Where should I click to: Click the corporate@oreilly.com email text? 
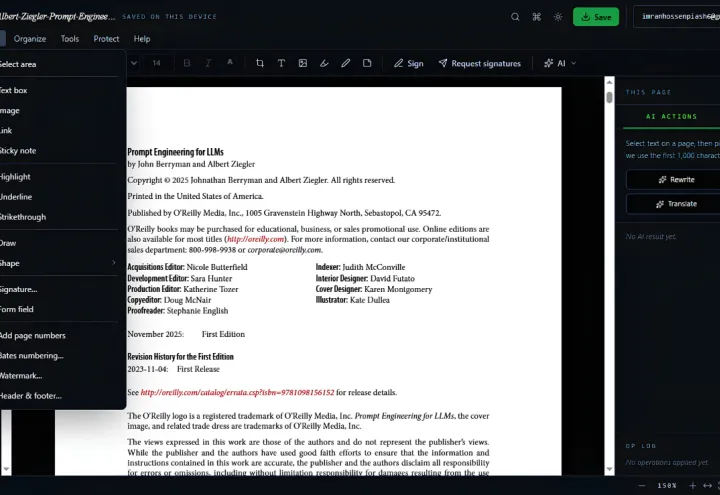coord(285,250)
